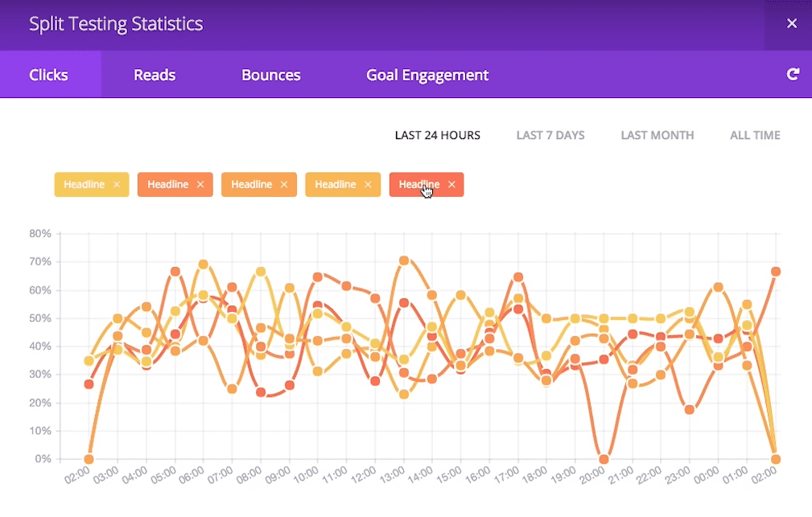
Task: View the Goal Engagement tab
Action: 427,74
